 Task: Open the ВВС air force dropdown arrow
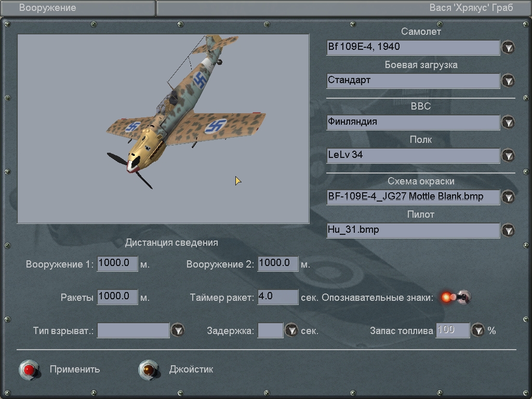coord(508,122)
